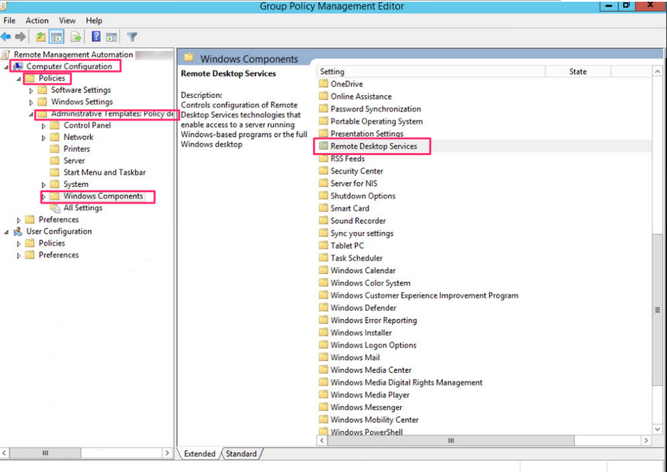
Task: Open the Action menu
Action: [x=37, y=20]
